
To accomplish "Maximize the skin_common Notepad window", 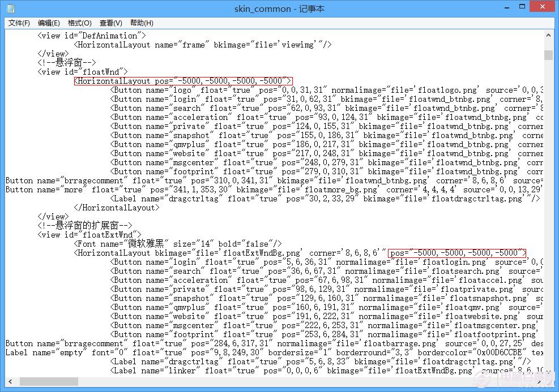I will point(522,7).
